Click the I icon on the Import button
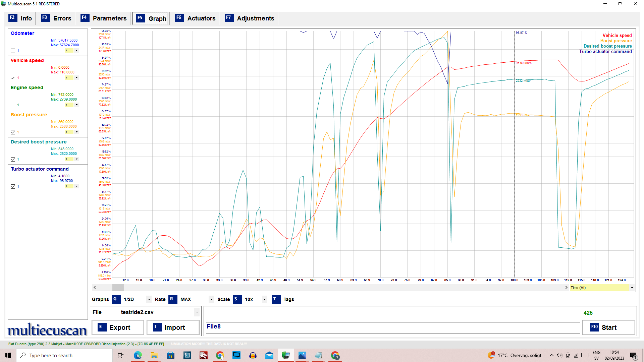The image size is (644, 362). coord(157,327)
